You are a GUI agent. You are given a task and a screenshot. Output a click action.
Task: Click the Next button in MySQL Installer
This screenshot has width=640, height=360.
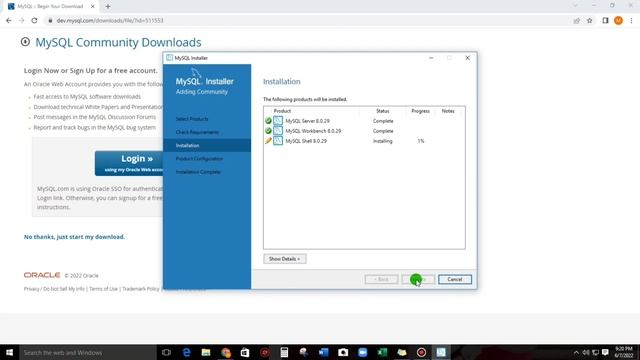418,279
